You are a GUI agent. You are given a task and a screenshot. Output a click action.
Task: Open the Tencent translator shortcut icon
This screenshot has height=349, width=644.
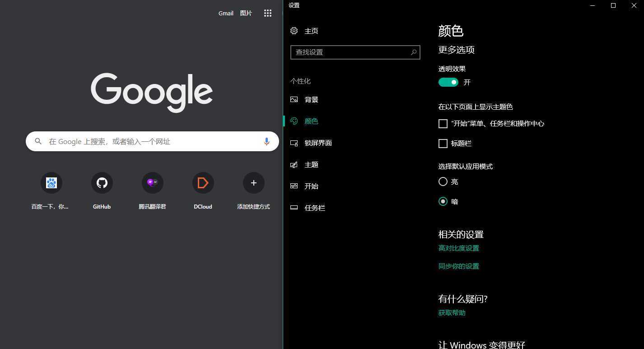pos(153,183)
